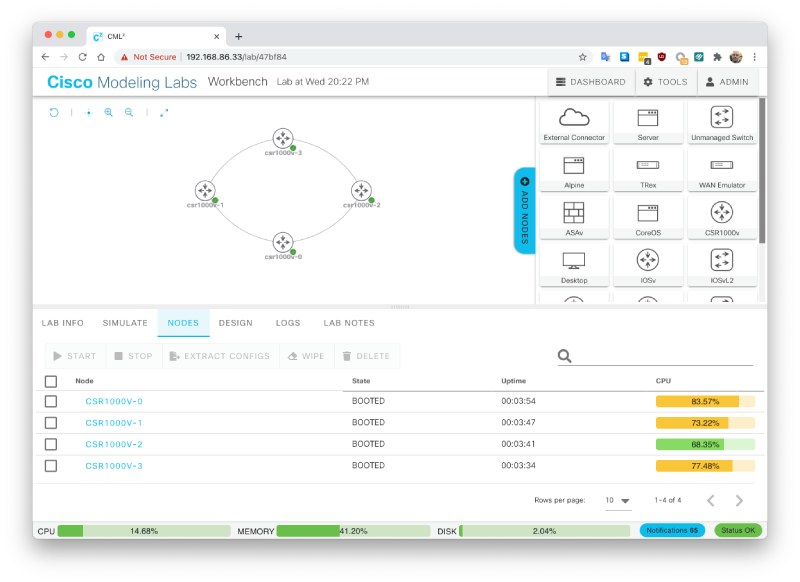800x582 pixels.
Task: Click the External Connector node icon
Action: (x=574, y=117)
